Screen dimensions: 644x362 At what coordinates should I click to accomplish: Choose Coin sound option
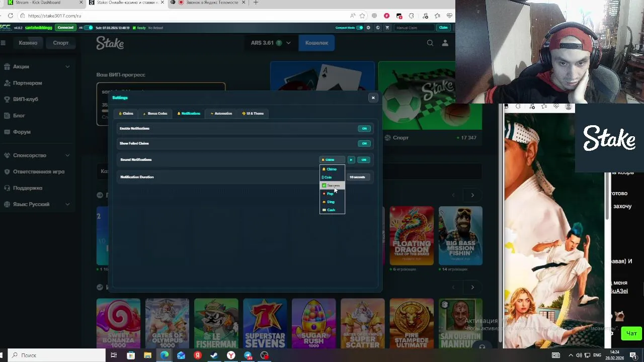332,177
